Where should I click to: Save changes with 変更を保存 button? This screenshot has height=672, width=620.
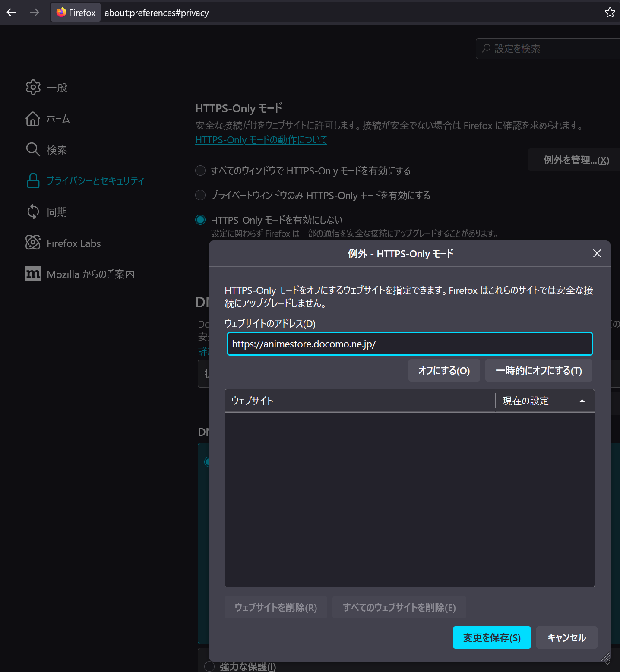point(492,637)
